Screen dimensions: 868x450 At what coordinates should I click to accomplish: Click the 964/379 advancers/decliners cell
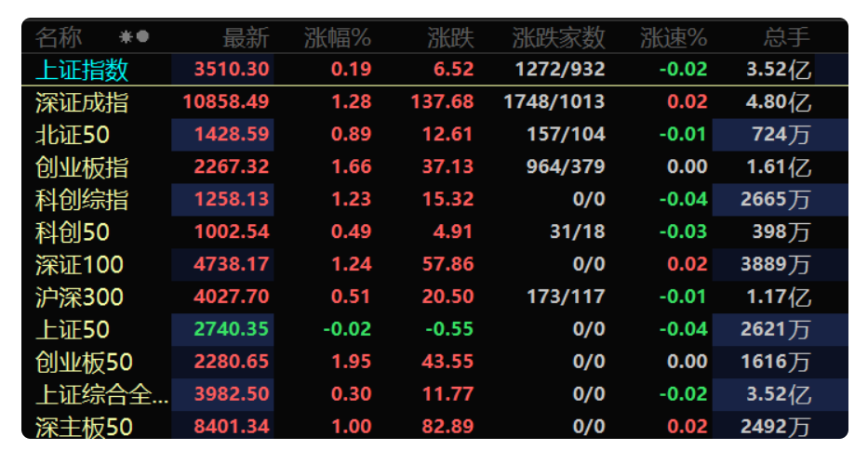[566, 166]
